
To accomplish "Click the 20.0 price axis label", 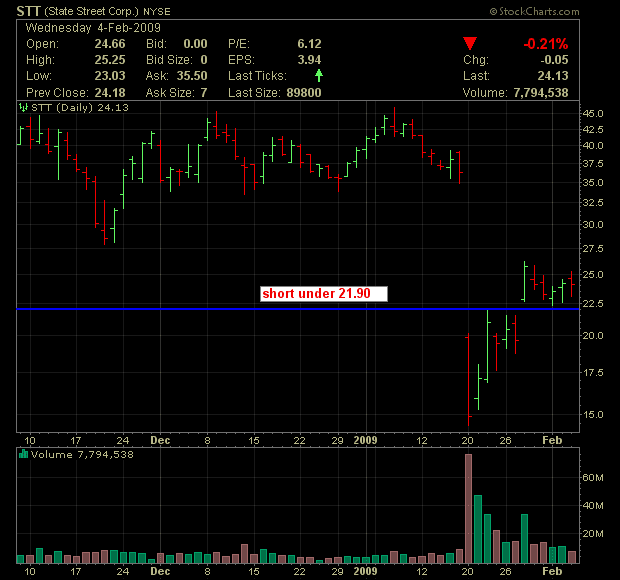I will 593,335.
